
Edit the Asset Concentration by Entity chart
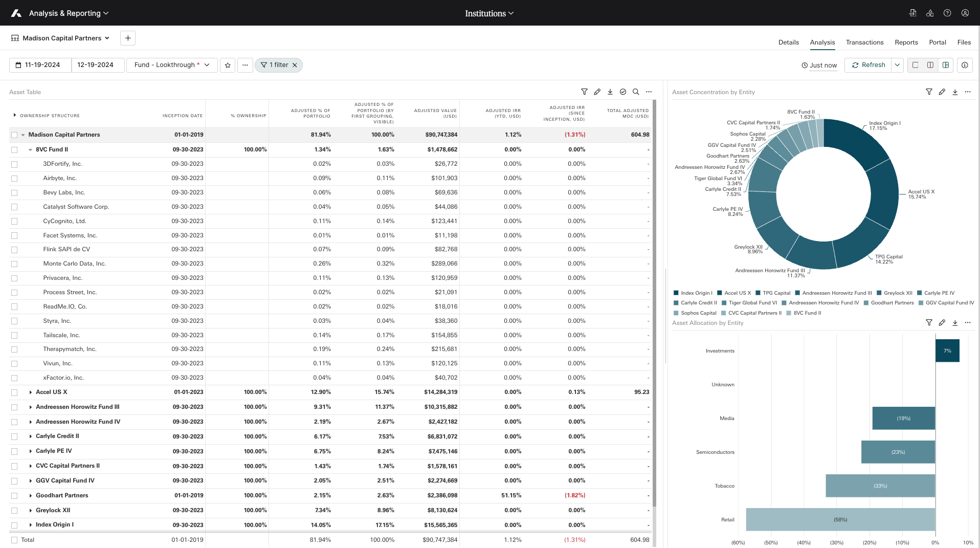pos(942,92)
